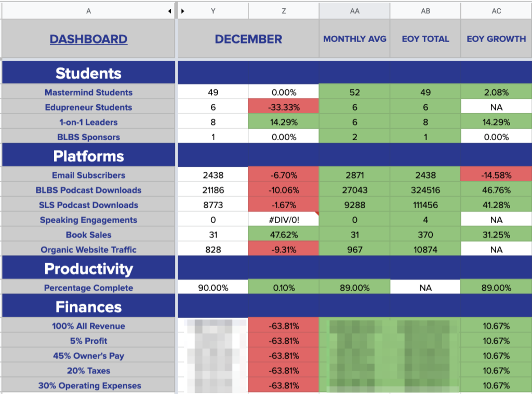Select the #DIV/0! error cell

[x=284, y=220]
